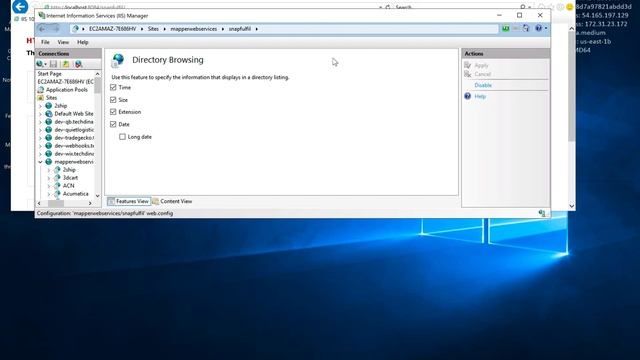Expand the dev-qb.techdina site node
Viewport: 640px width, 360px height.
(x=40, y=122)
